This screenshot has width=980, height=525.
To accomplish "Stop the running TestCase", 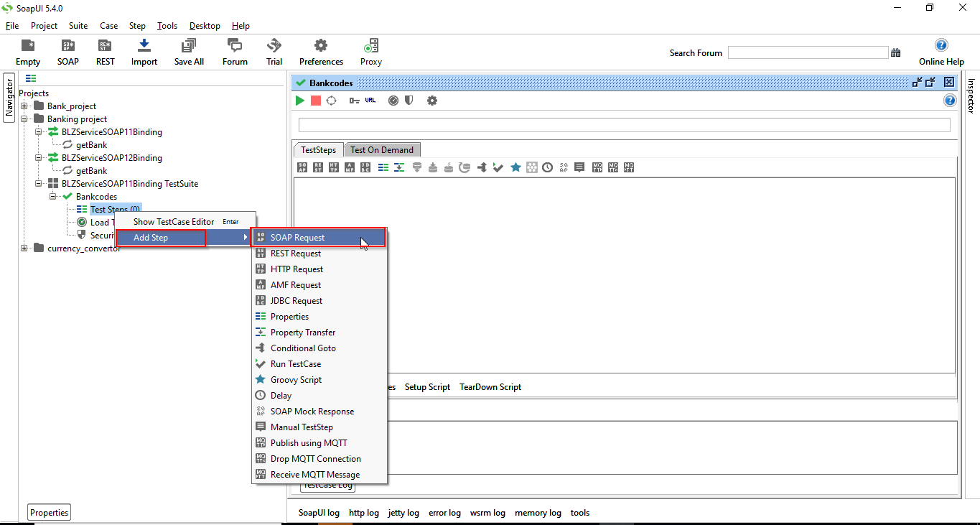I will point(315,101).
